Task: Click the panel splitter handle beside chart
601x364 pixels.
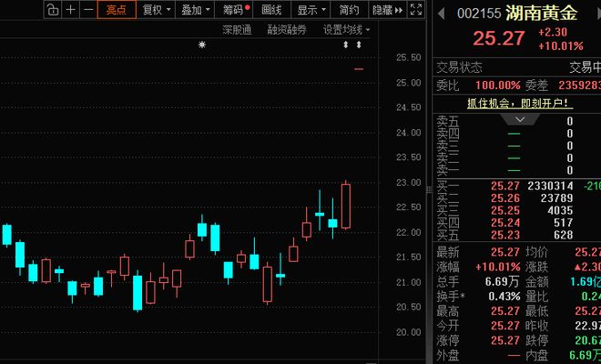Action: [429, 189]
